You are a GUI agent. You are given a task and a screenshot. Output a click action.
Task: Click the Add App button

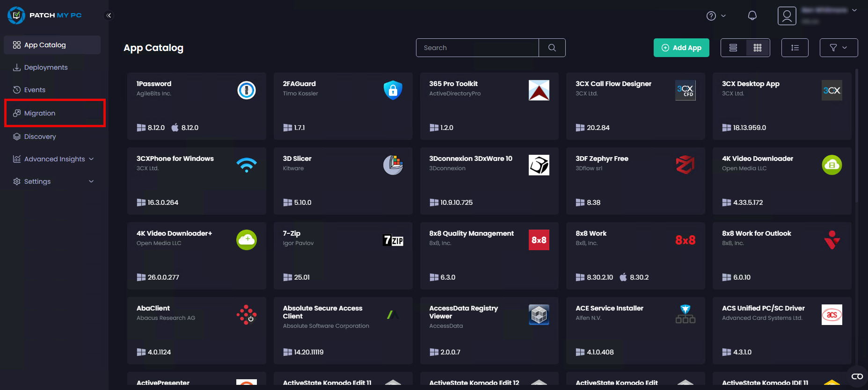click(681, 48)
